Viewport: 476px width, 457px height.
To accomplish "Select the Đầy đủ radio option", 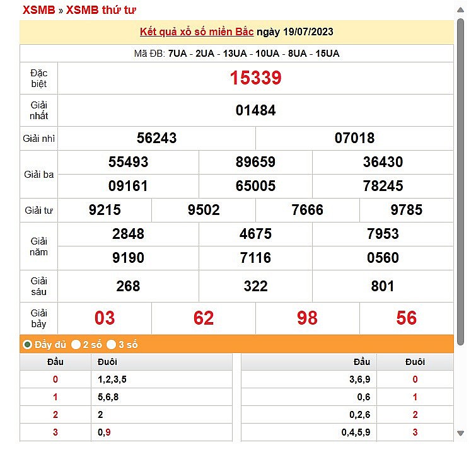I will point(28,344).
